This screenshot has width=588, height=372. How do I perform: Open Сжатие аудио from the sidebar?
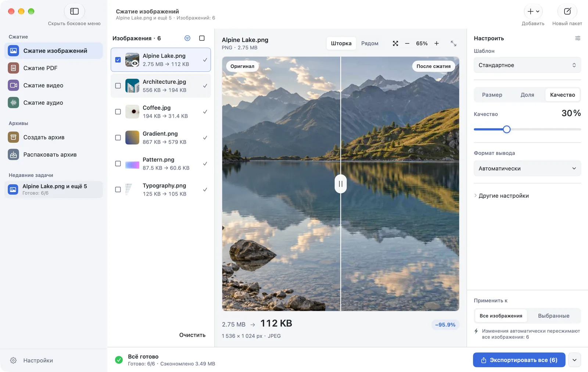coord(54,103)
